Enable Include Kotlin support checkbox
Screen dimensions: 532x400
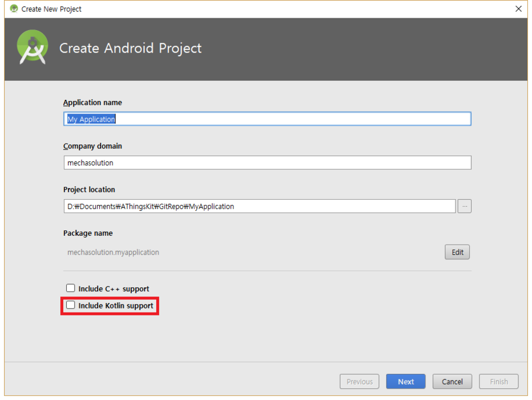point(70,305)
